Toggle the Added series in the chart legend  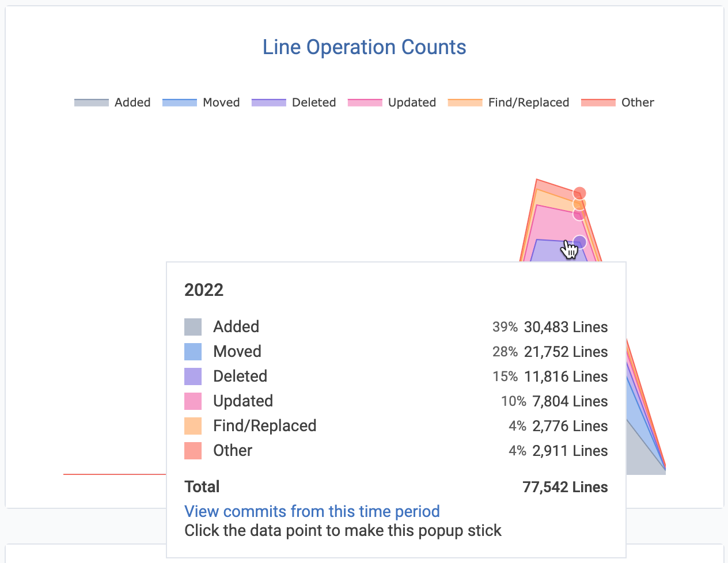click(113, 102)
